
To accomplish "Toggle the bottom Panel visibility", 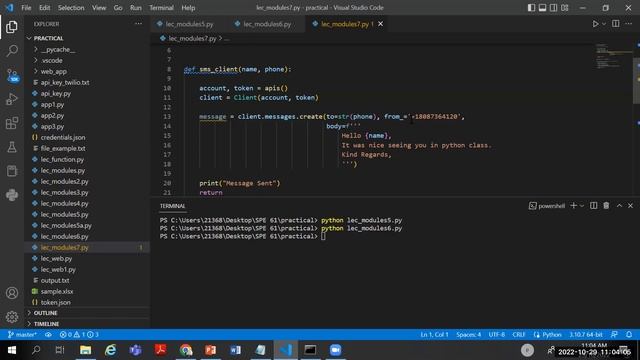I will click(542, 8).
